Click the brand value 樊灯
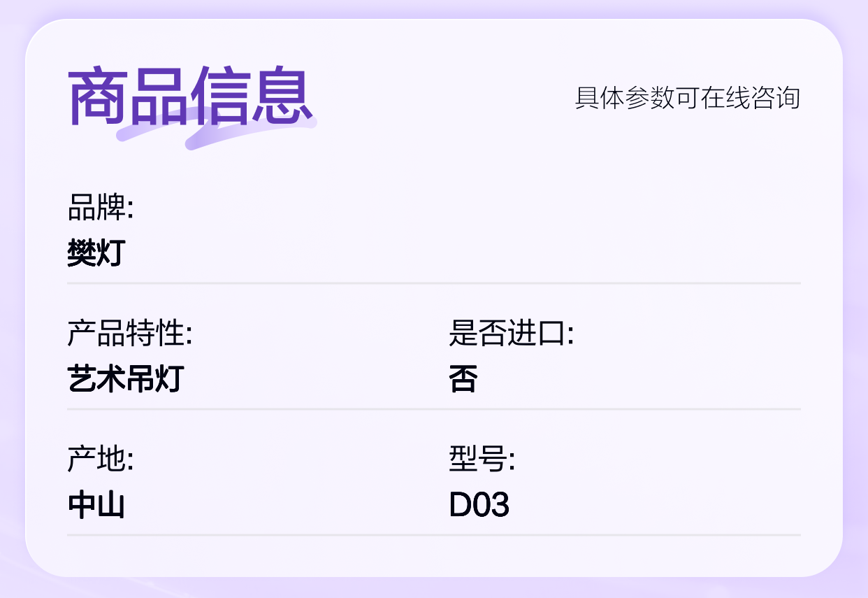 point(96,252)
